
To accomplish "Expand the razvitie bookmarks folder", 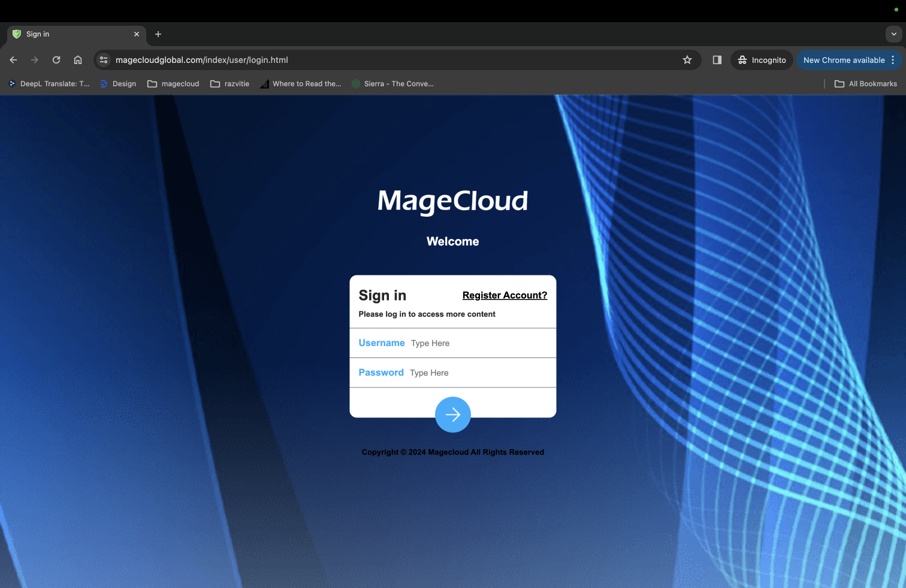I will point(229,84).
